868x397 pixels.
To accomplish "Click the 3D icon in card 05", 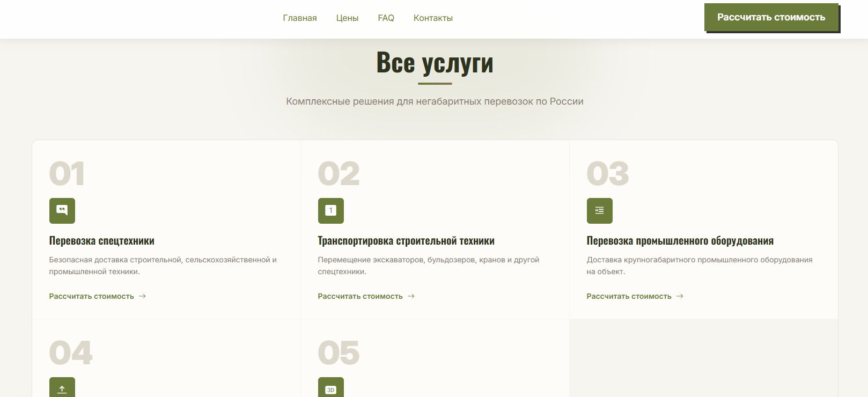I will [x=331, y=389].
